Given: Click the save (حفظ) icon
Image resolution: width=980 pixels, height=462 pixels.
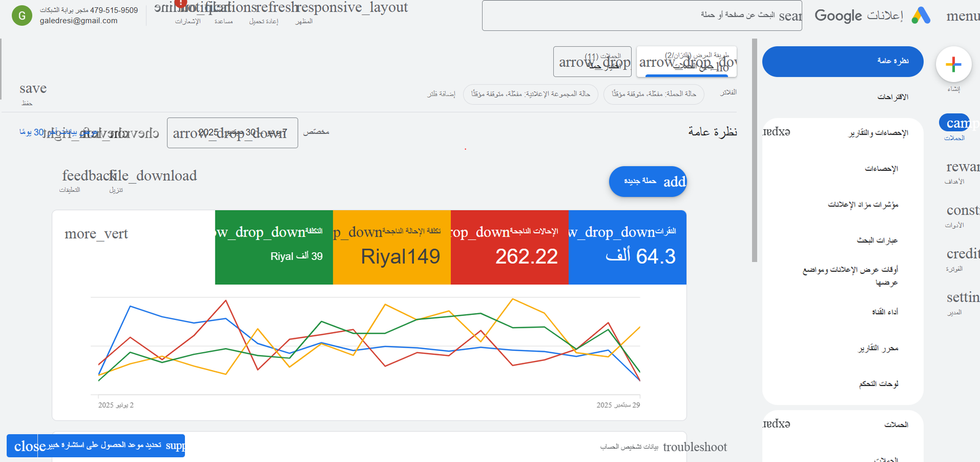Looking at the screenshot, I should [x=32, y=89].
